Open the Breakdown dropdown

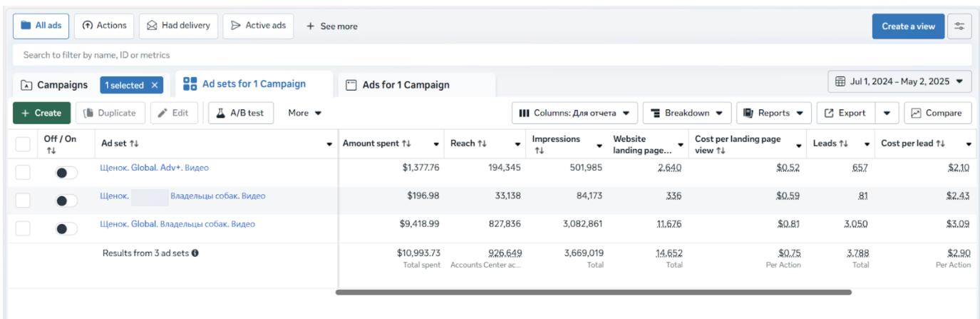pos(686,113)
